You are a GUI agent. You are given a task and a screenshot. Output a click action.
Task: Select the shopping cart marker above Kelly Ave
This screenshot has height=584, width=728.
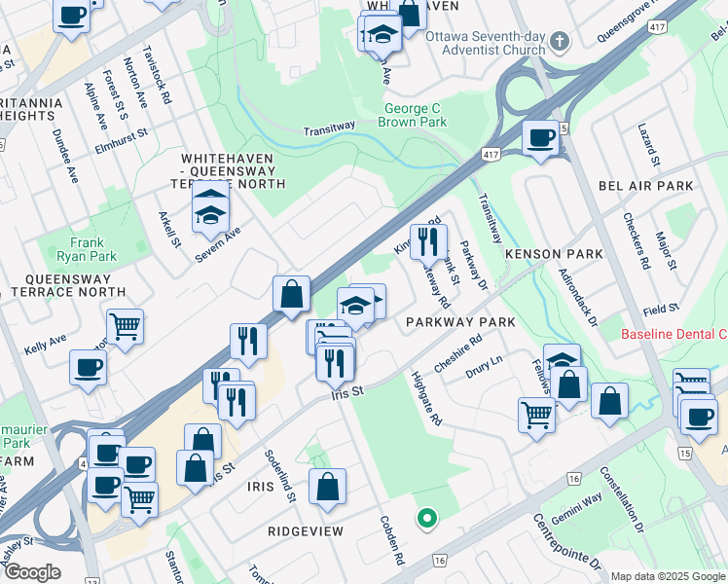click(x=126, y=328)
